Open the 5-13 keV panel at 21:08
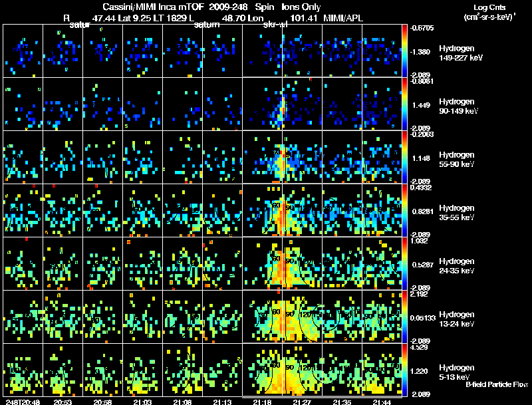 (x=182, y=370)
